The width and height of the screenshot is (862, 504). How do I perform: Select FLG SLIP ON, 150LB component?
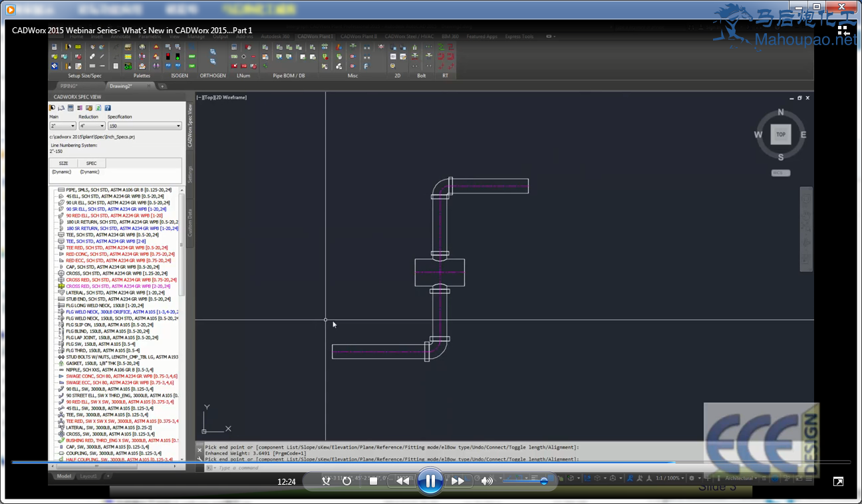pyautogui.click(x=105, y=324)
